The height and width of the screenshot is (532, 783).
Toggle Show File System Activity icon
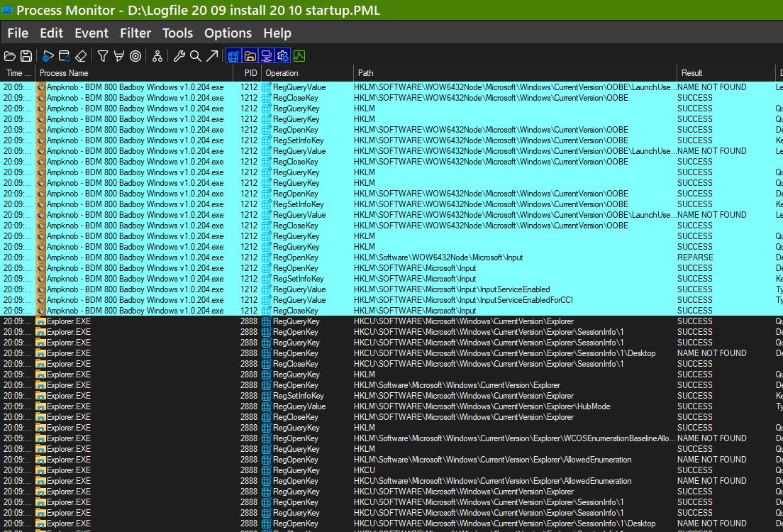250,56
